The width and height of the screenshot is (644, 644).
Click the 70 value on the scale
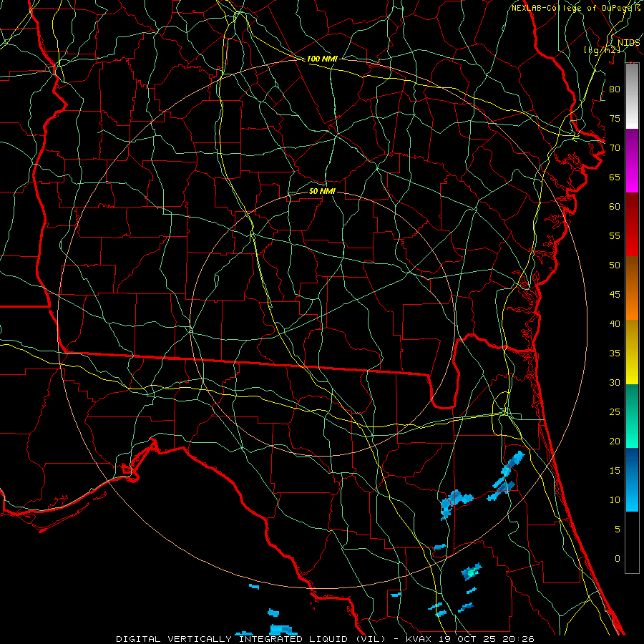click(615, 148)
